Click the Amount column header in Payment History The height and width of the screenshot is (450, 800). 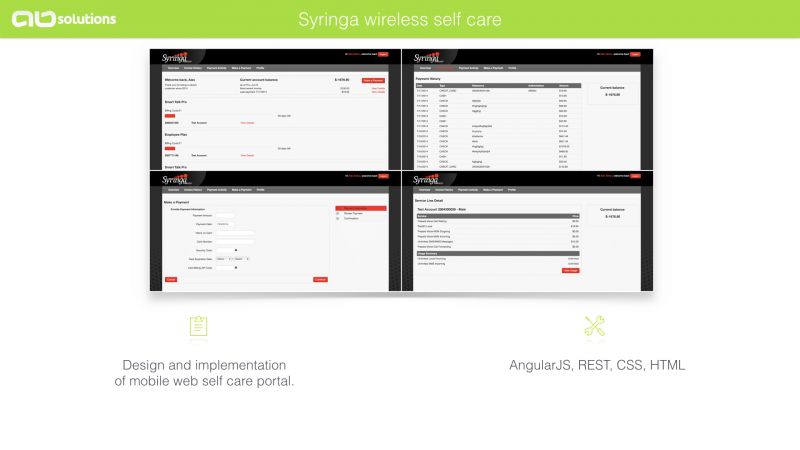click(x=564, y=86)
